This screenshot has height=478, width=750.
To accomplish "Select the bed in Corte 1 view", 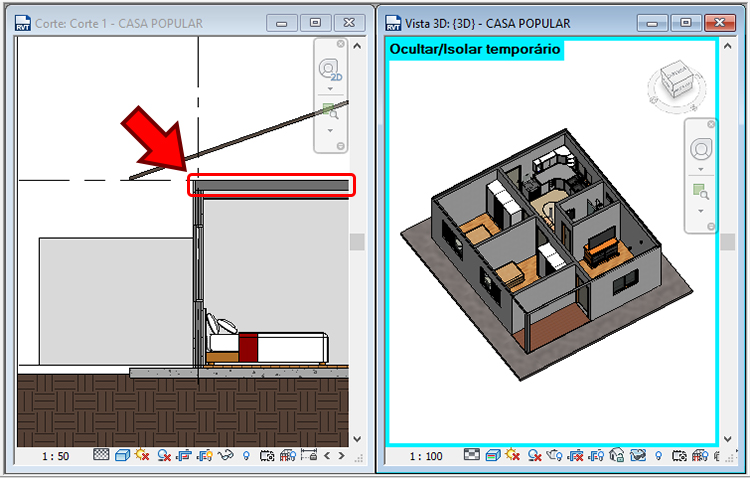I will pos(267,341).
